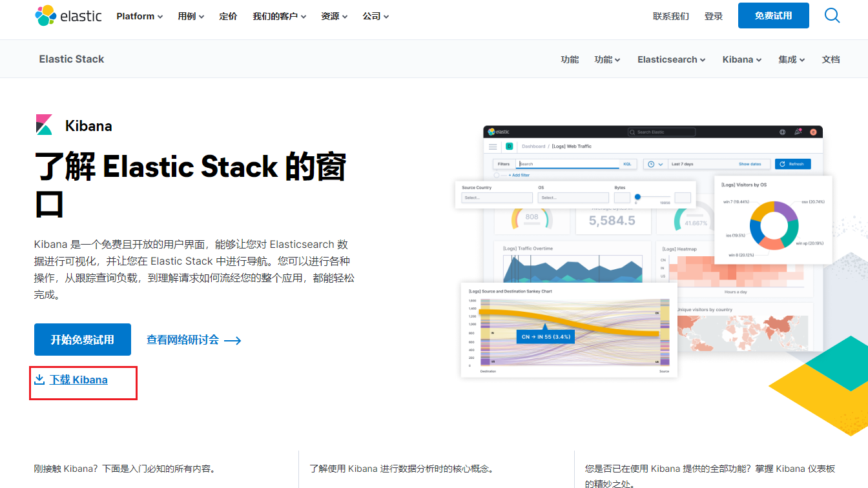The width and height of the screenshot is (868, 488).
Task: Open Kibana dropdown in sub-navigation
Action: point(742,59)
